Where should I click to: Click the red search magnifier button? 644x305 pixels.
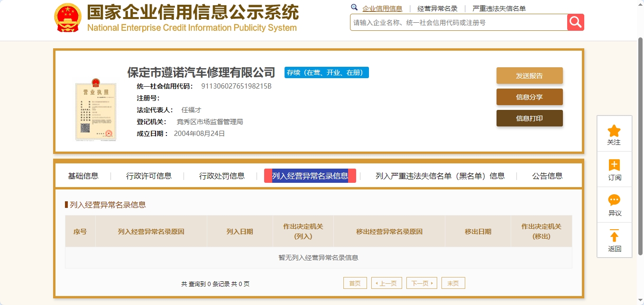pyautogui.click(x=576, y=22)
